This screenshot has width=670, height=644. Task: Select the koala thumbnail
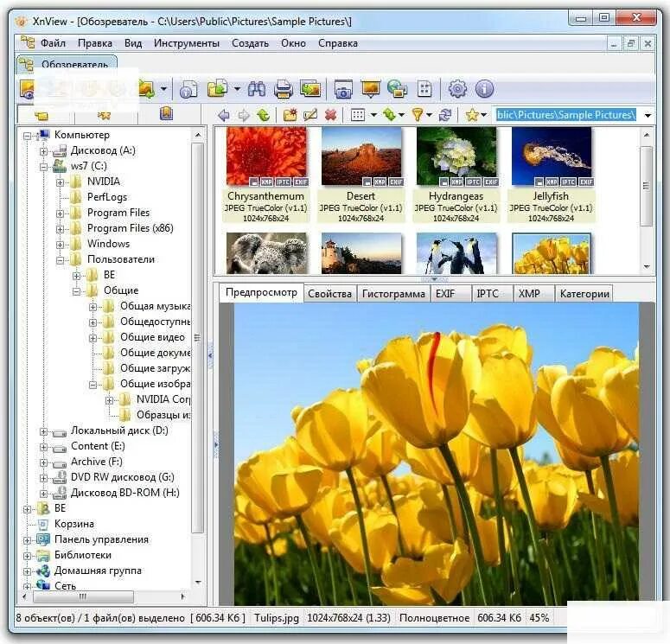coord(266,252)
